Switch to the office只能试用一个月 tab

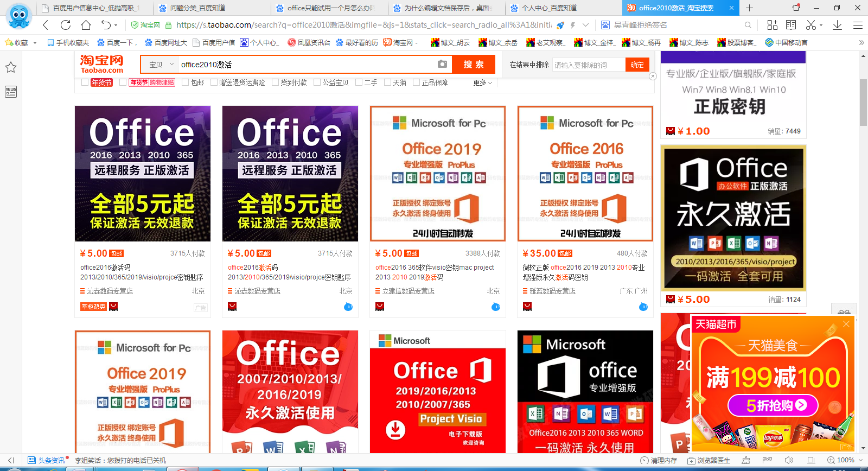(330, 8)
